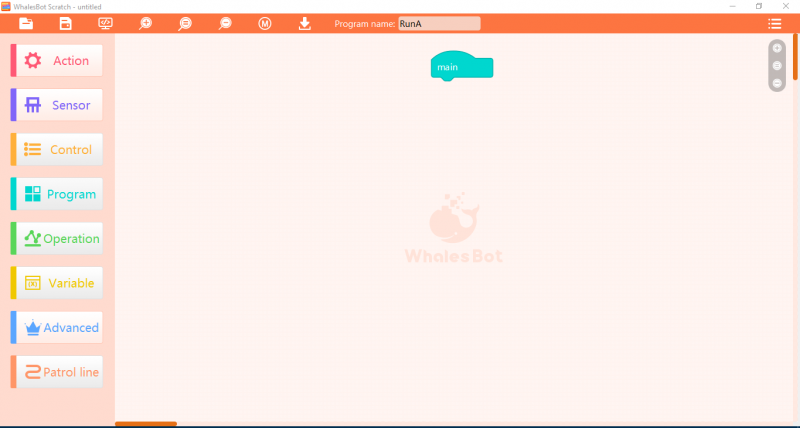Image resolution: width=800 pixels, height=428 pixels.
Task: Reset zoom with the toolbar magnifier equals icon
Action: (185, 23)
